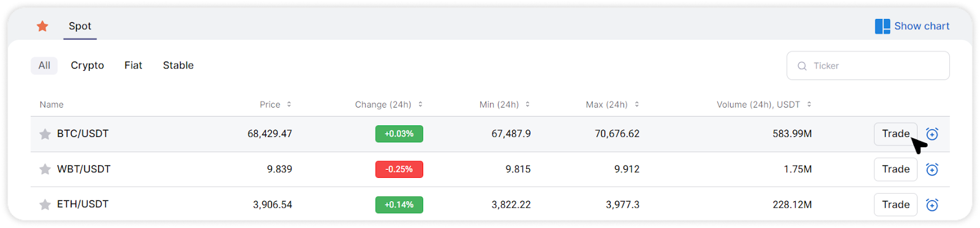Select the Stable filter tab
The width and height of the screenshot is (980, 228).
(178, 65)
